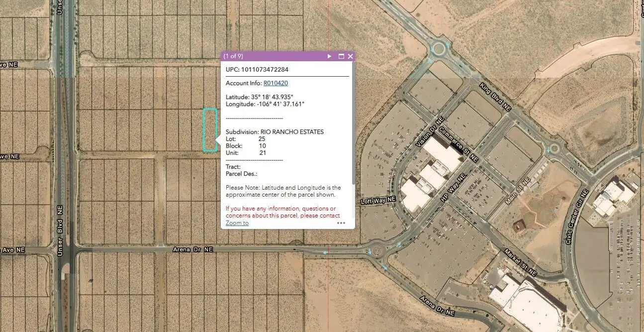Image resolution: width=644 pixels, height=332 pixels.
Task: Click the Unser Blvd NE label
Action: [60, 232]
